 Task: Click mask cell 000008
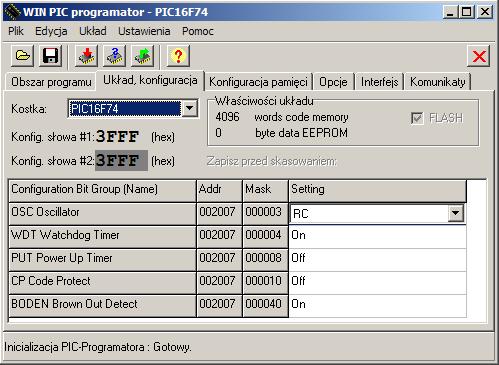[x=265, y=259]
